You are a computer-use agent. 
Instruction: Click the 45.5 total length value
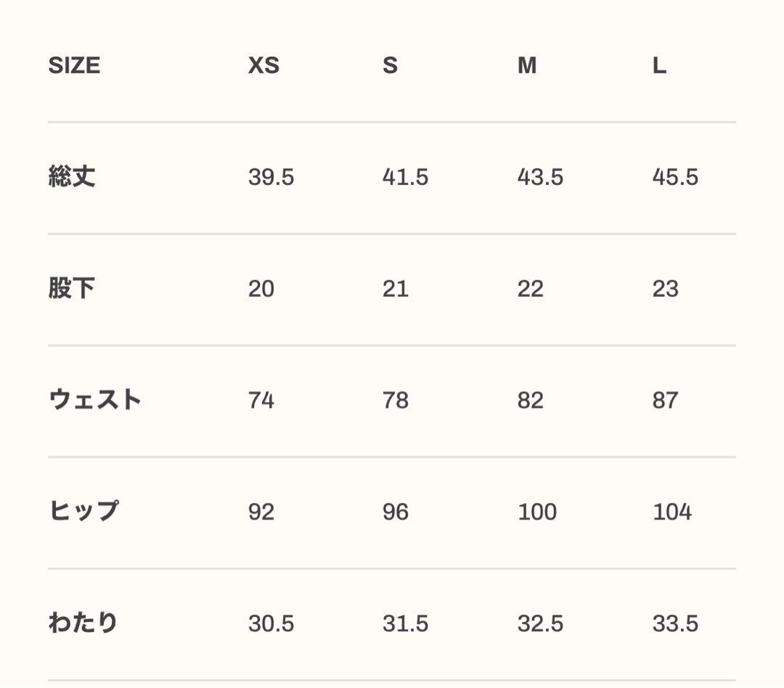coord(675,178)
